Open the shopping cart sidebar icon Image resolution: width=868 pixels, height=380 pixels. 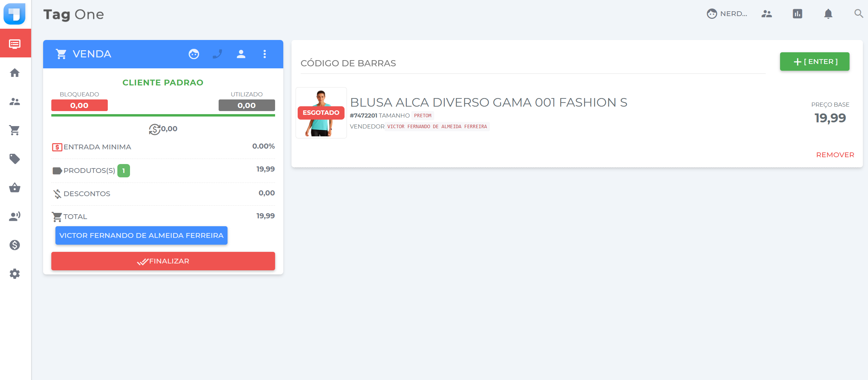tap(15, 130)
